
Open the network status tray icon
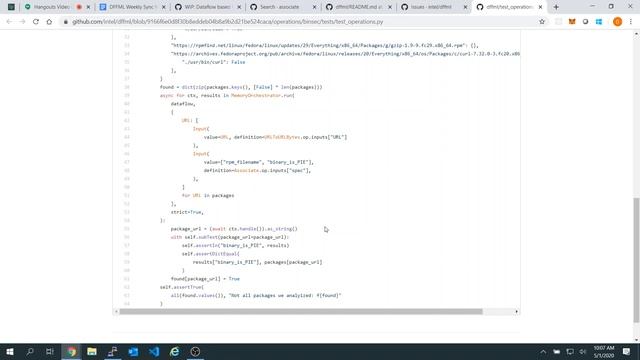click(570, 352)
